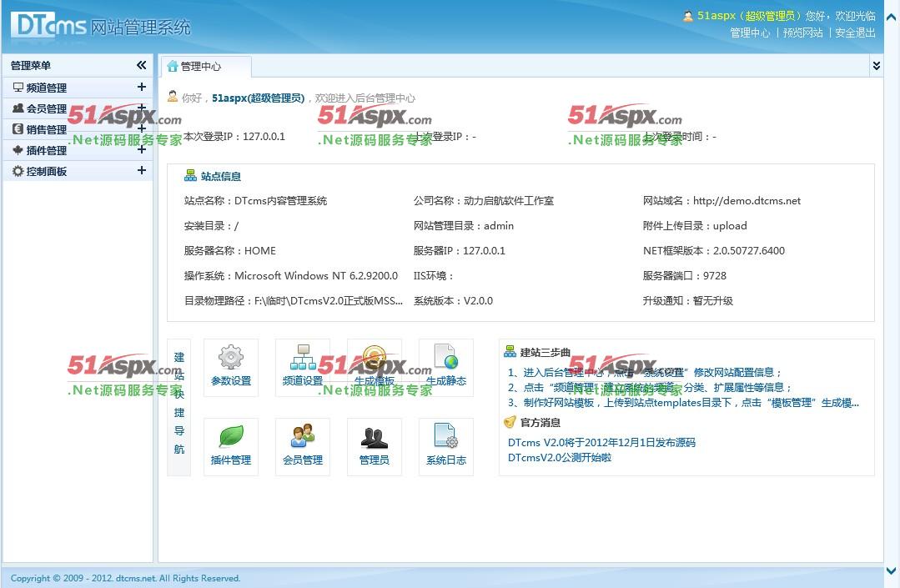The image size is (900, 588).
Task: Open news DTcms V2.0将于2012年12月1日发布源码
Action: 601,442
